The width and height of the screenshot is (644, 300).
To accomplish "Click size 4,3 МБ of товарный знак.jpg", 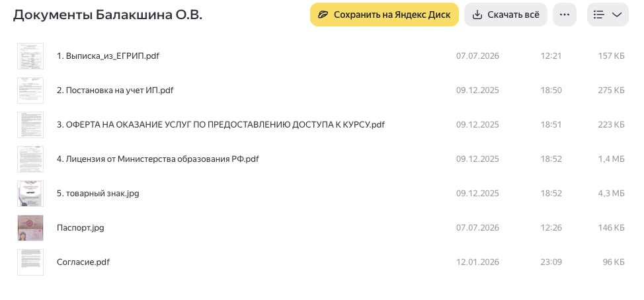I will click(x=612, y=194).
